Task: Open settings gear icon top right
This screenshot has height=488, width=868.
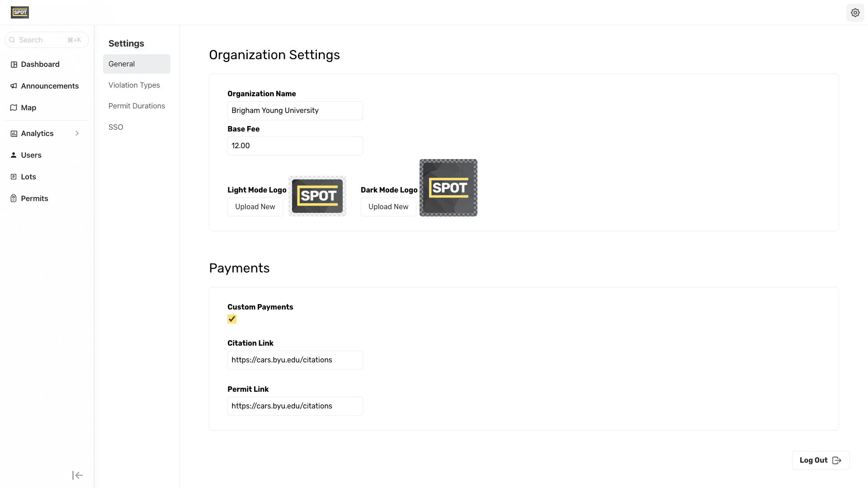Action: click(x=855, y=13)
